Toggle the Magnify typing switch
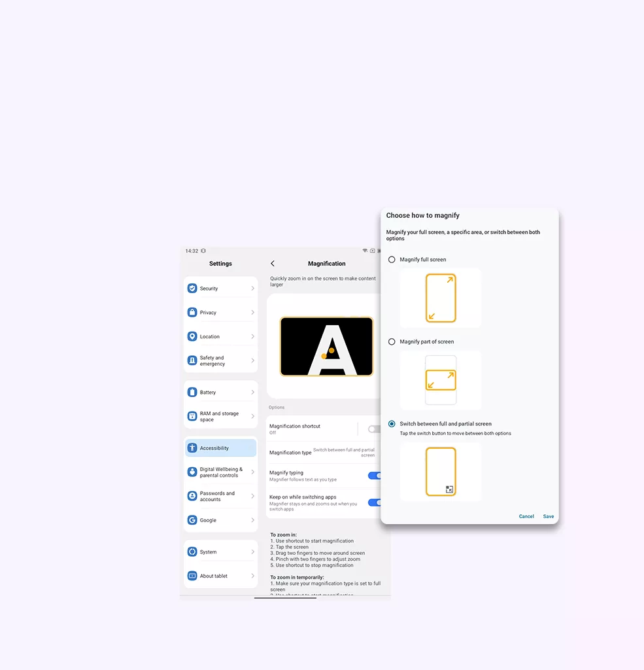The width and height of the screenshot is (644, 670). coord(374,476)
